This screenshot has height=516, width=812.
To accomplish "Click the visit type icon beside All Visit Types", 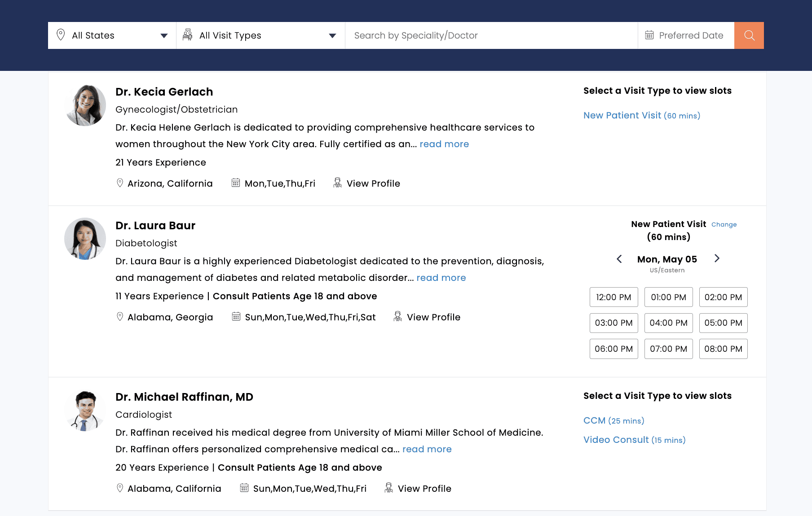I will coord(188,35).
